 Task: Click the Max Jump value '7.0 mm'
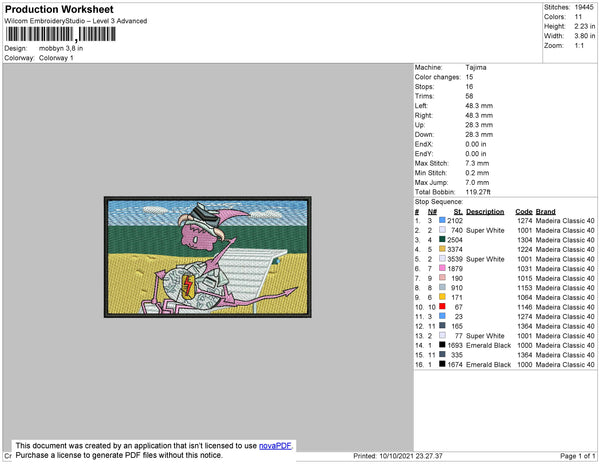click(477, 182)
